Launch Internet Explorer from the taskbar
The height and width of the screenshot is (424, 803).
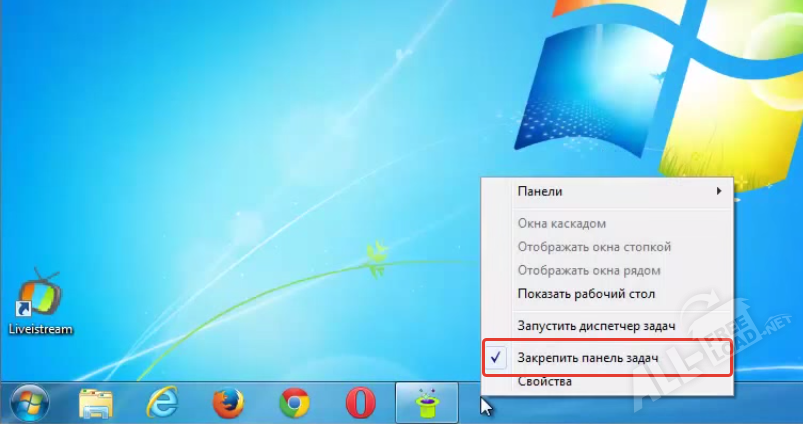162,403
